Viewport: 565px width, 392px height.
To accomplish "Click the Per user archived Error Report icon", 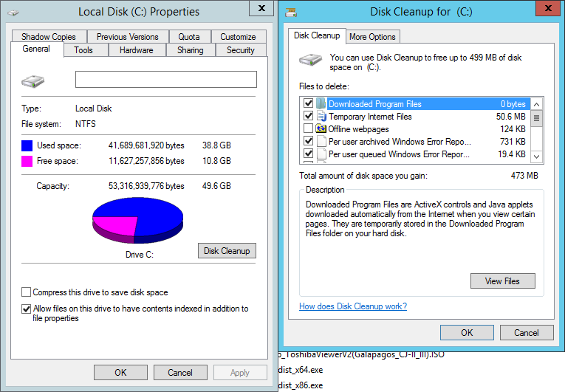I will (321, 141).
